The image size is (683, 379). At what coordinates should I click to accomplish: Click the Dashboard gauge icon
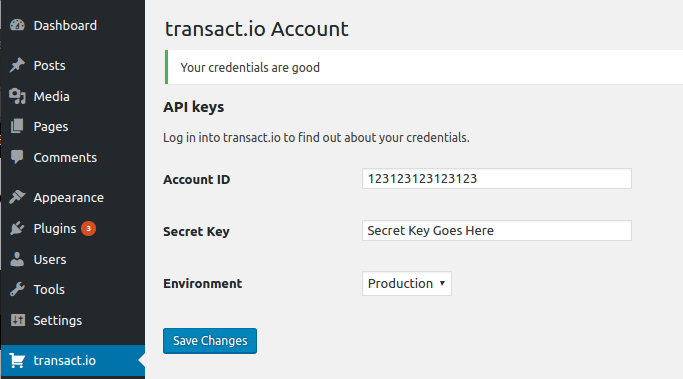tap(17, 25)
